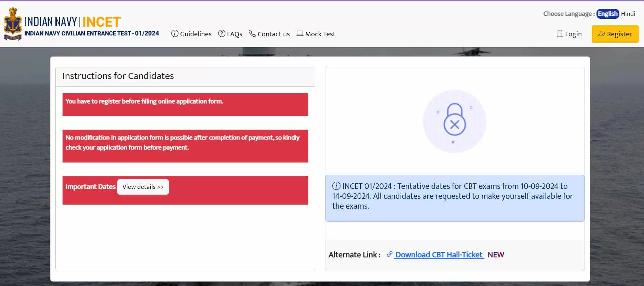
Task: Click the Login door icon
Action: pos(560,34)
